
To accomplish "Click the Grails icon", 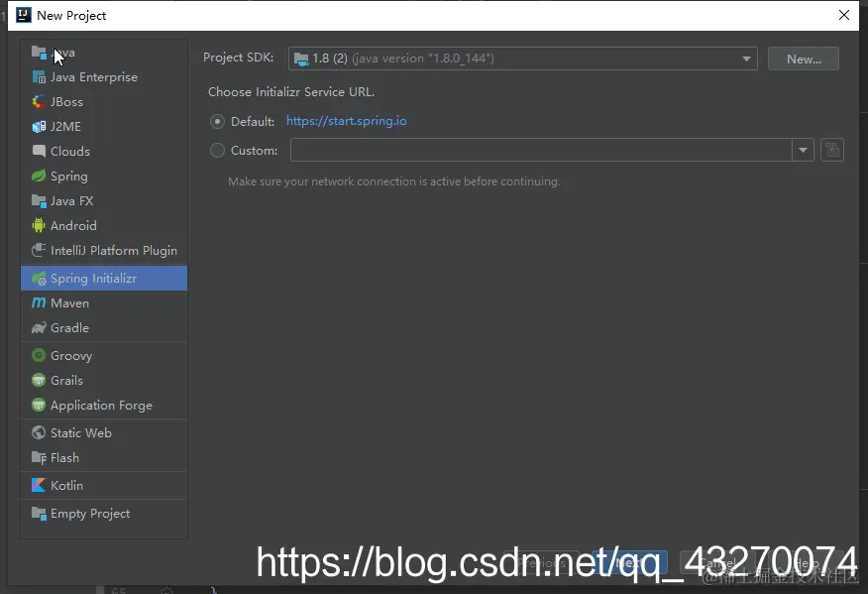I will coord(39,380).
